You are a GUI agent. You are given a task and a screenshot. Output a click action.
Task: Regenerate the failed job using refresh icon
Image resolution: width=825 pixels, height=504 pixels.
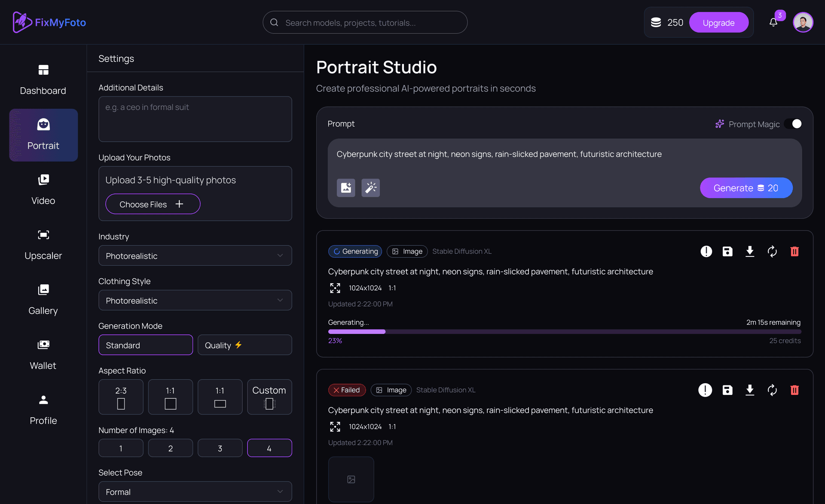pos(772,390)
